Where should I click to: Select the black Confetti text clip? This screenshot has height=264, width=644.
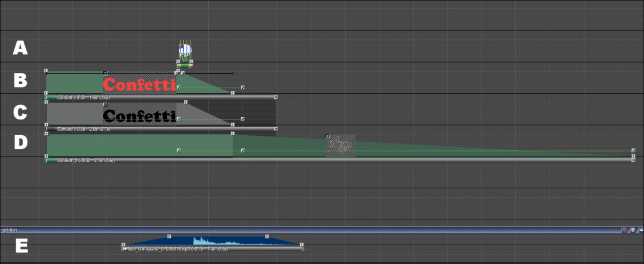click(139, 116)
